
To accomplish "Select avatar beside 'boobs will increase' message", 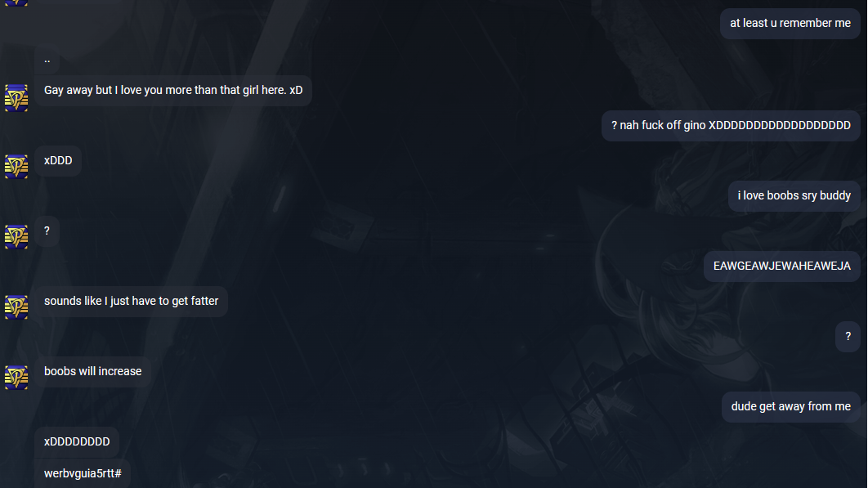I will click(x=16, y=377).
